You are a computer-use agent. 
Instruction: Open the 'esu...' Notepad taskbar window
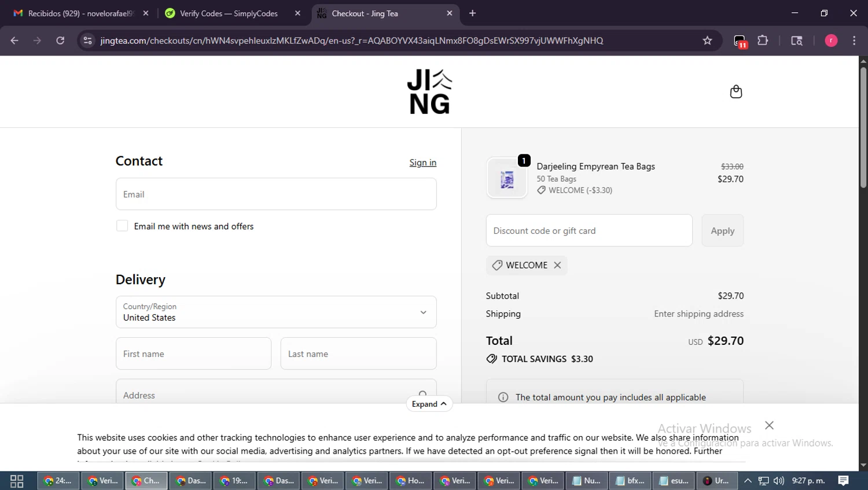(674, 481)
